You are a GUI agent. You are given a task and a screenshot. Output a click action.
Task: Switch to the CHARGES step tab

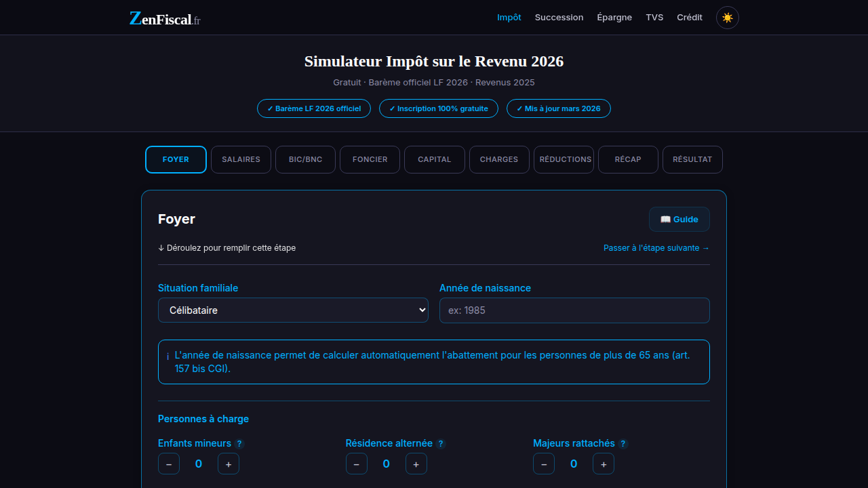click(x=499, y=160)
